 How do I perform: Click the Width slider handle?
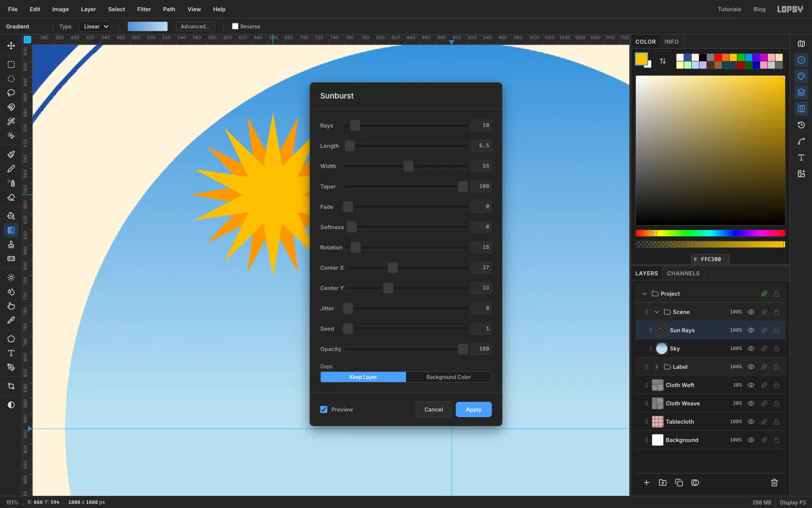[409, 166]
